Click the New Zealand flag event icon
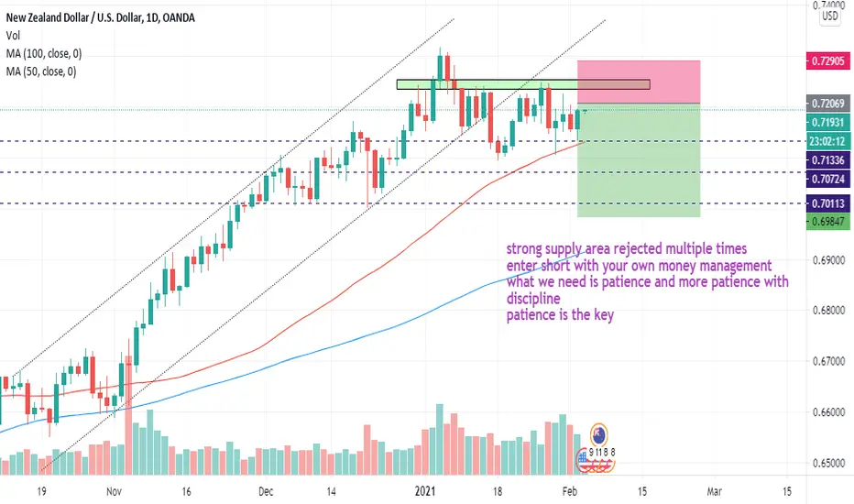Image resolution: width=854 pixels, height=504 pixels. 598,434
